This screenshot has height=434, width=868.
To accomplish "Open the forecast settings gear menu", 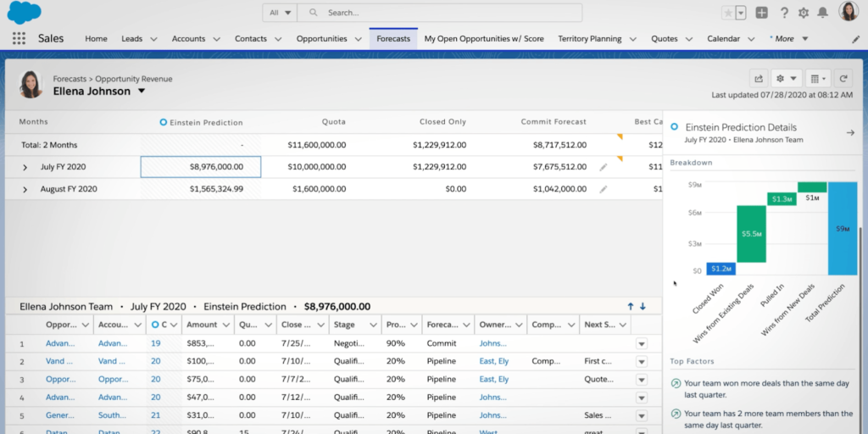I will [x=787, y=79].
